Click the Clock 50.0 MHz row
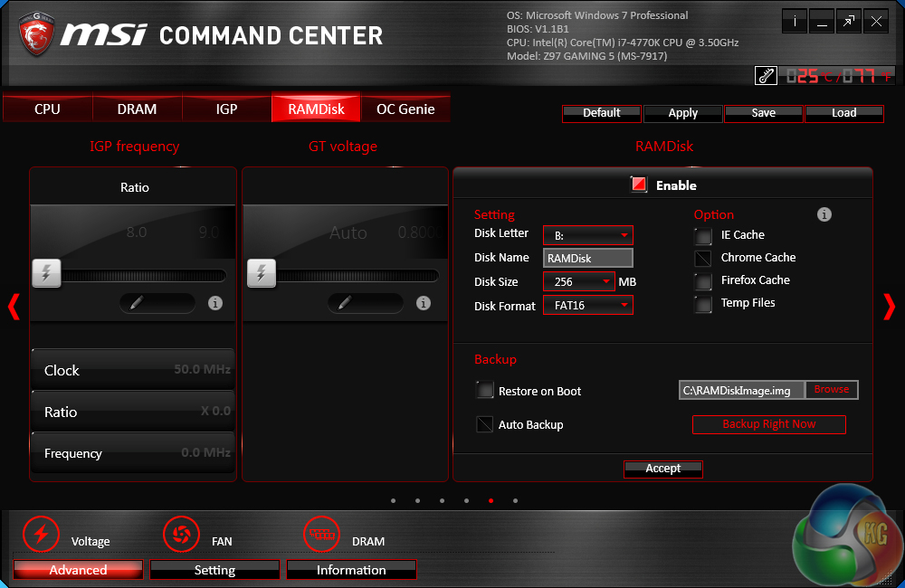 133,369
